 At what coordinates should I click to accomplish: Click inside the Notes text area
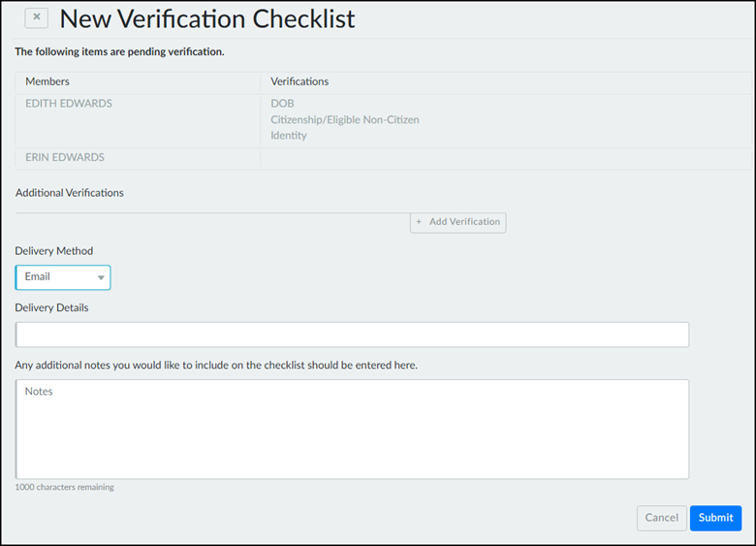click(x=352, y=429)
